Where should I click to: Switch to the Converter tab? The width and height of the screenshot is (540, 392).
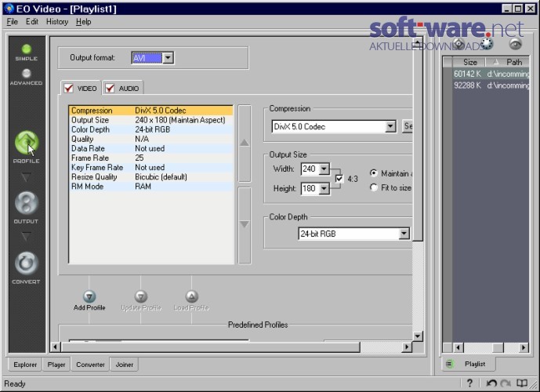coord(90,365)
